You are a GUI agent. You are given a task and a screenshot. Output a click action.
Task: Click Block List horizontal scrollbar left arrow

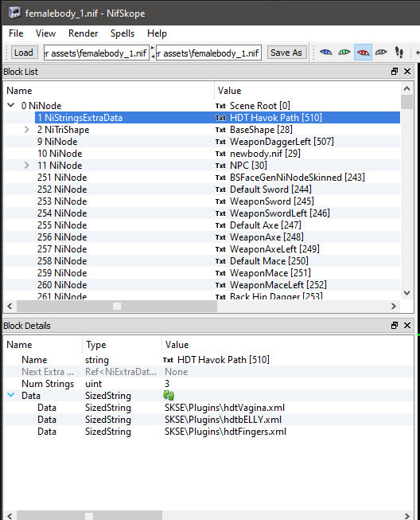pos(10,306)
